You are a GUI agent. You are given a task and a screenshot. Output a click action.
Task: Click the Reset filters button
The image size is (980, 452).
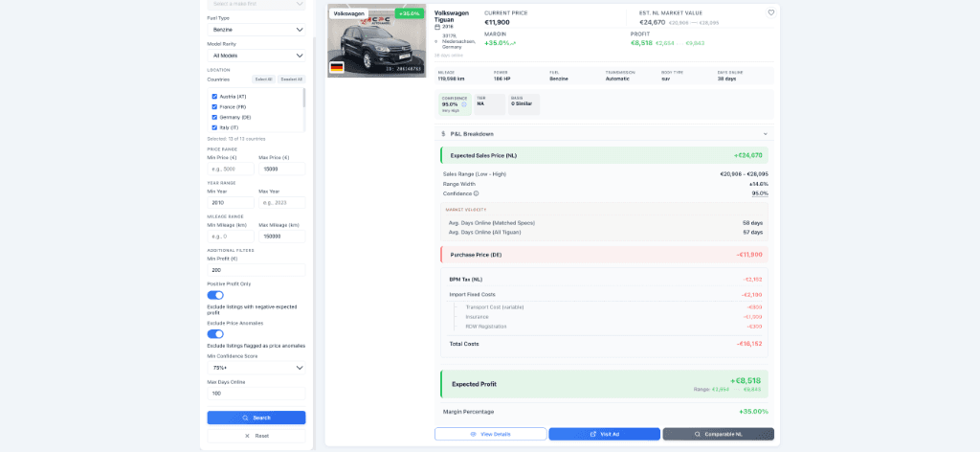click(x=256, y=436)
